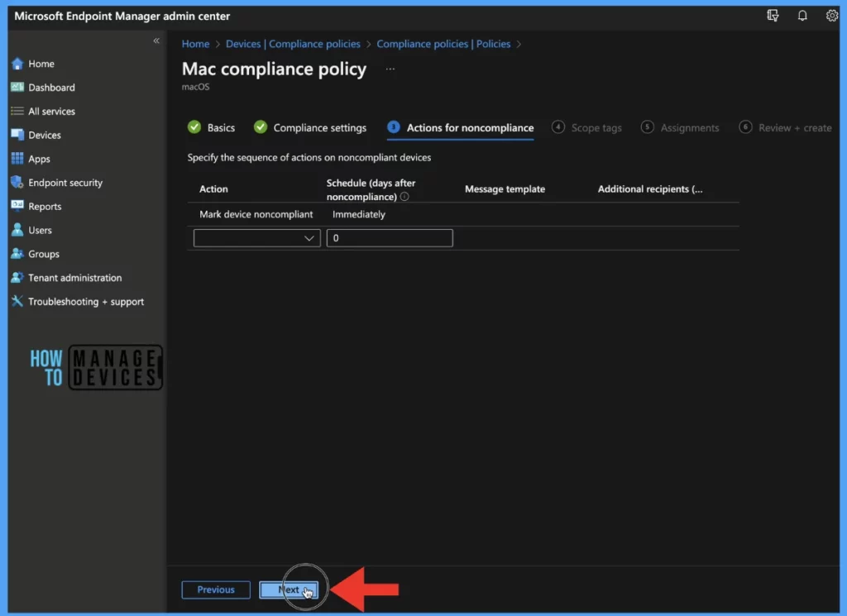Viewport: 847px width, 616px height.
Task: Open the Groups sidebar icon
Action: (17, 253)
